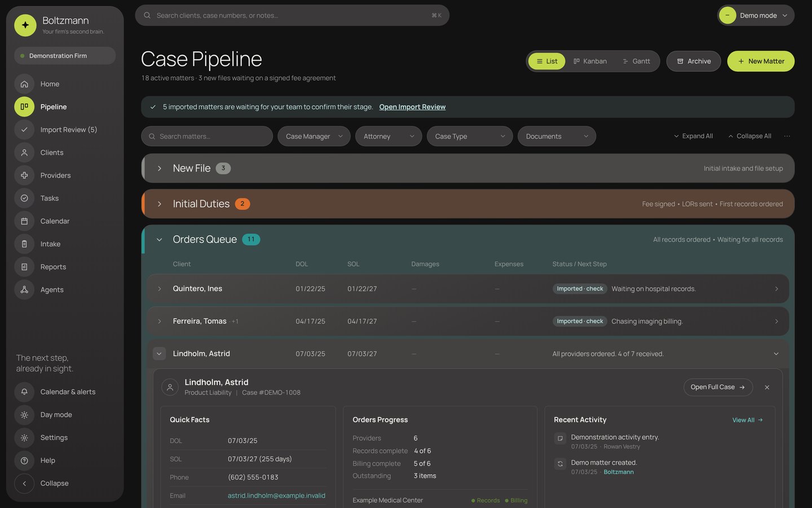Click the Boltzmann logo star icon
This screenshot has height=508, width=812.
[x=25, y=25]
